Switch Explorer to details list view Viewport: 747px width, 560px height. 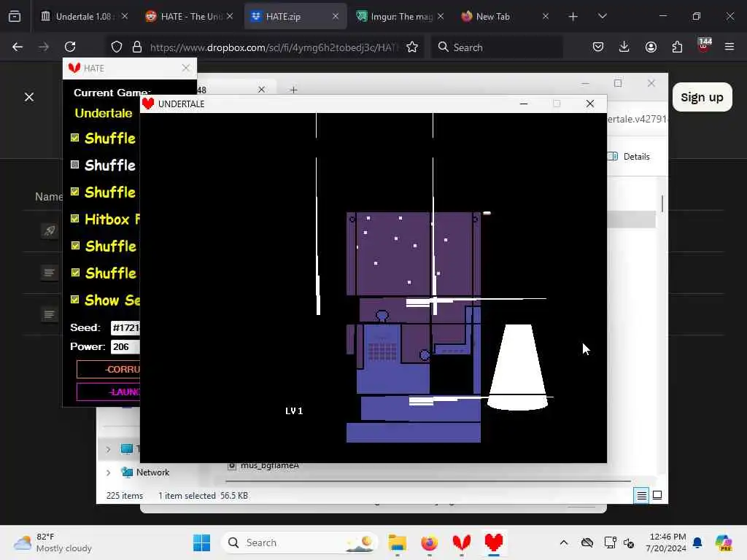pos(642,496)
